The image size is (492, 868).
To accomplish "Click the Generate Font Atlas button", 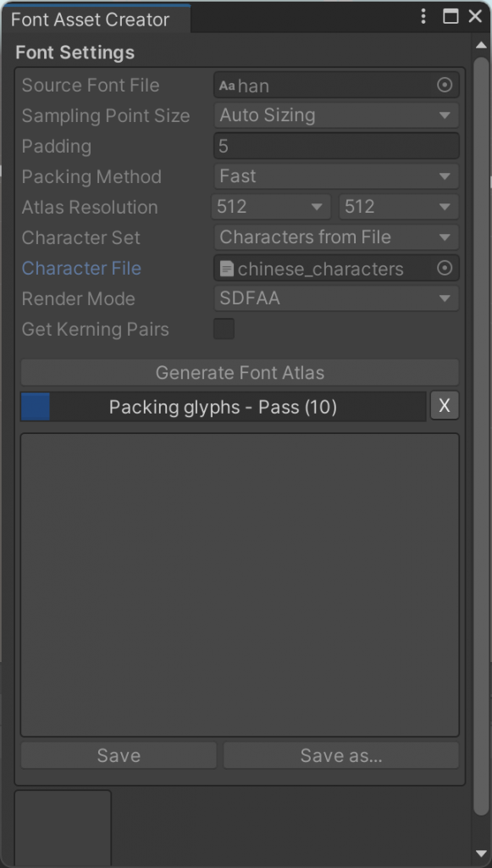I will click(x=240, y=372).
